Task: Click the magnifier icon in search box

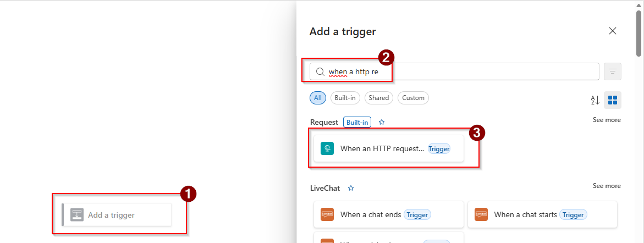Action: pyautogui.click(x=320, y=71)
